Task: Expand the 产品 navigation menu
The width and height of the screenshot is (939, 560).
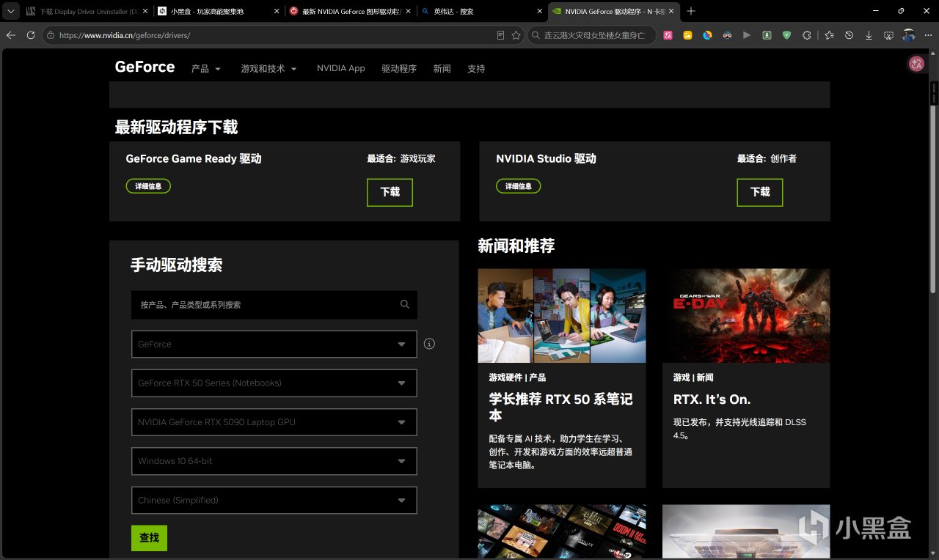Action: pyautogui.click(x=206, y=68)
